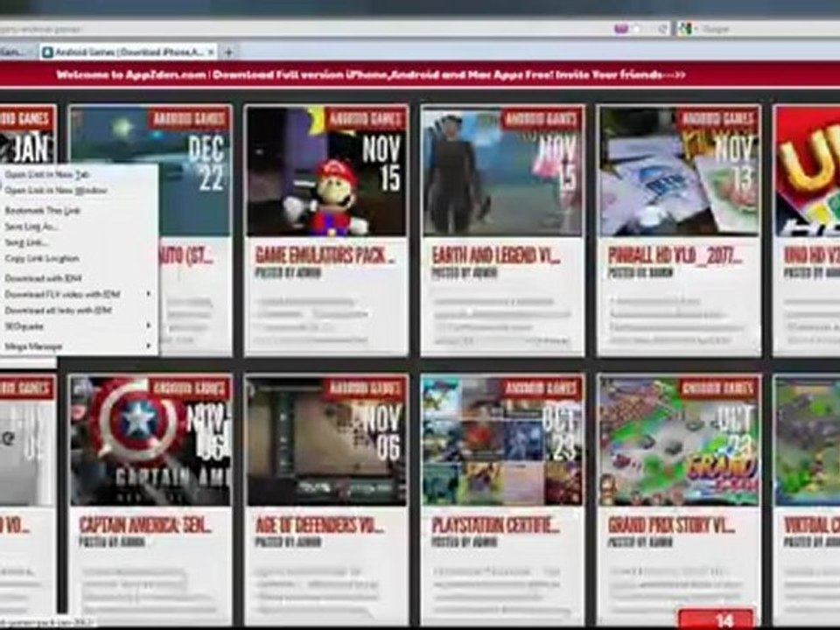This screenshot has width=840, height=630.
Task: Expand the SEOquake submenu
Action: point(78,325)
